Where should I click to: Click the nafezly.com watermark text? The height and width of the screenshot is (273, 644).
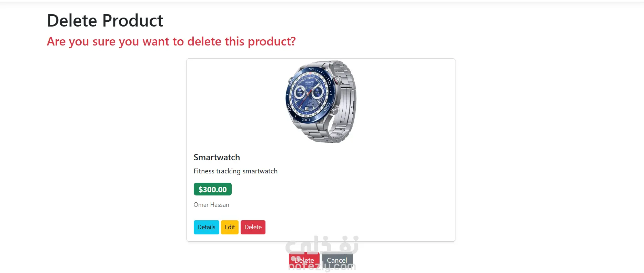click(322, 266)
